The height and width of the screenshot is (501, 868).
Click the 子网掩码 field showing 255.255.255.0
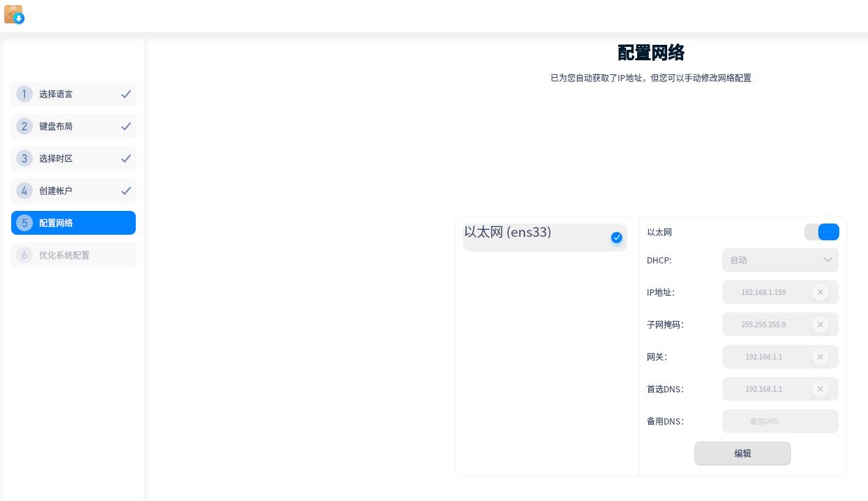(764, 324)
